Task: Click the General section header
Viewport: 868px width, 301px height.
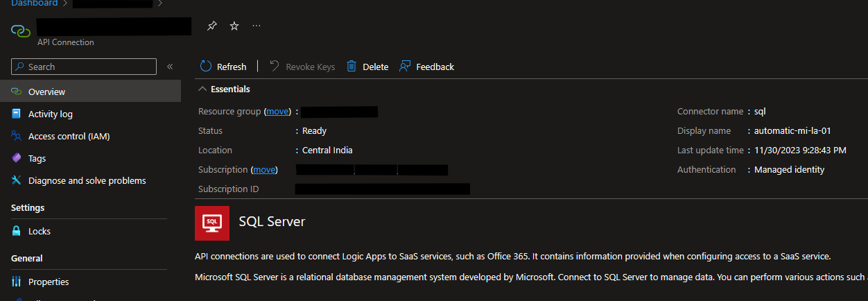Action: coord(27,259)
